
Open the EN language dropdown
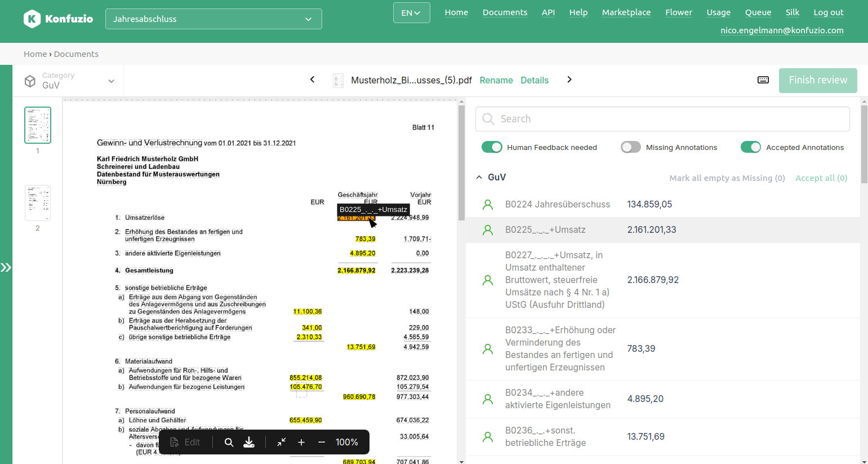point(411,13)
